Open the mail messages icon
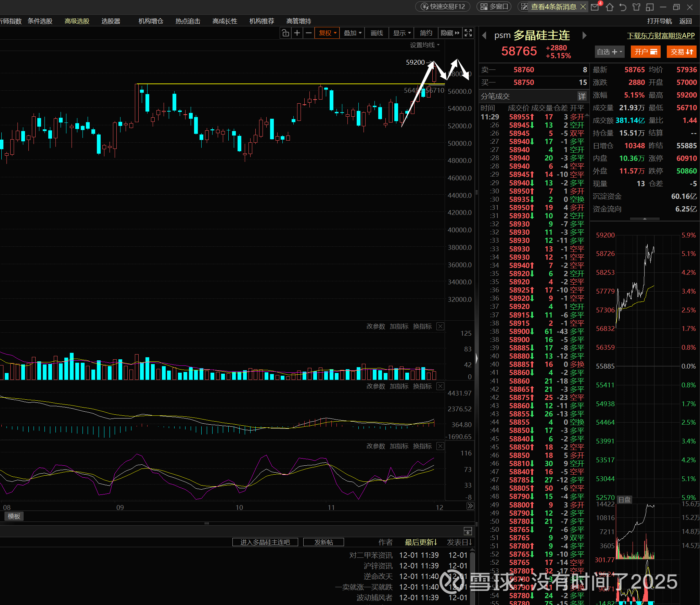 coord(595,7)
